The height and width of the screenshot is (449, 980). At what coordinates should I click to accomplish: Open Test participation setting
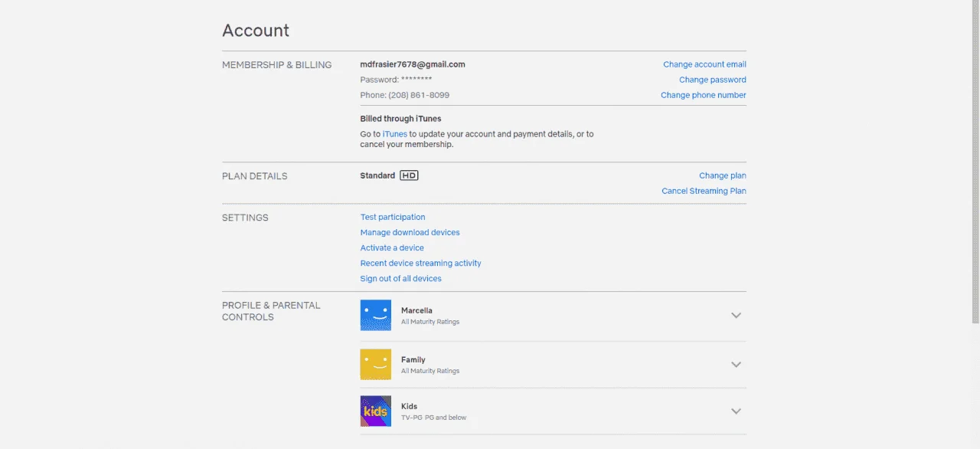(x=393, y=217)
